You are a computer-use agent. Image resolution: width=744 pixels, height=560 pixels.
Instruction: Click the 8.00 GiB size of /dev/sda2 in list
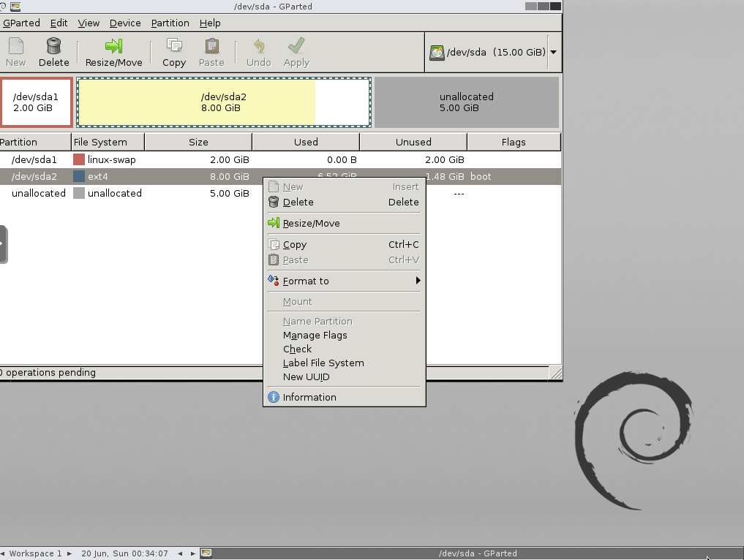[230, 176]
